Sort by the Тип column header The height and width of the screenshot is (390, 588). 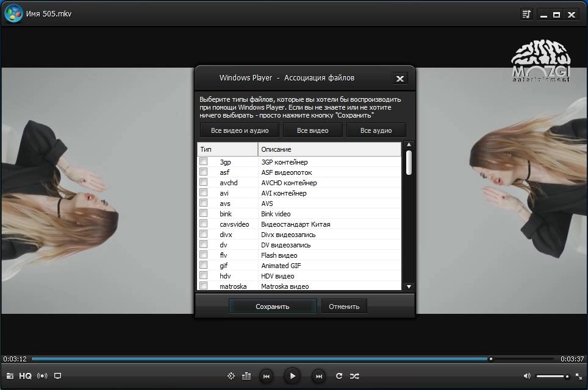coord(228,149)
